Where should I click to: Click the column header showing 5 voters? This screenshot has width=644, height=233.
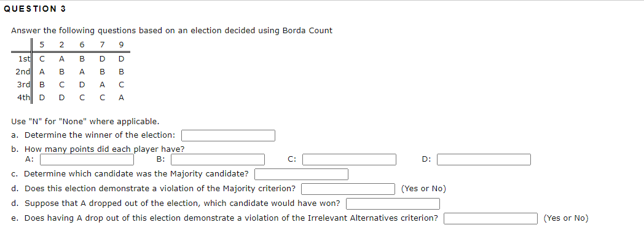click(42, 44)
